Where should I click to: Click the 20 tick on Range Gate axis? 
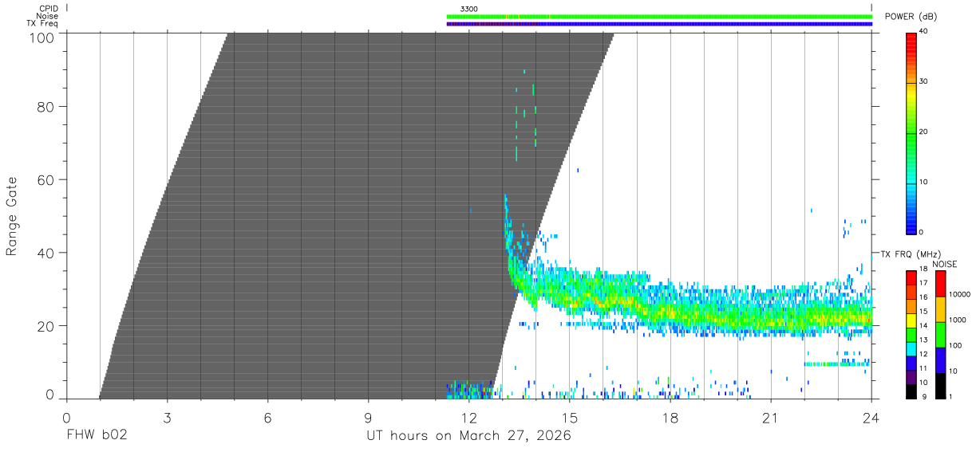click(x=45, y=326)
